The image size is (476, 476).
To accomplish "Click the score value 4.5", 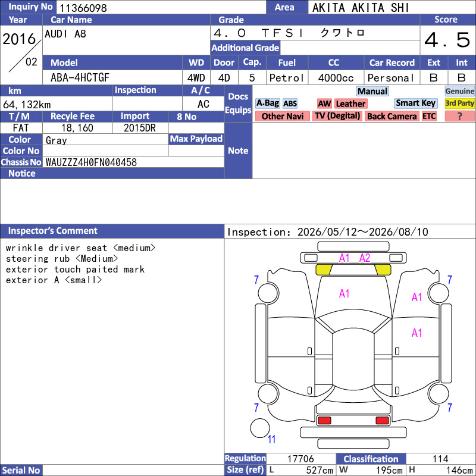I will tap(447, 40).
